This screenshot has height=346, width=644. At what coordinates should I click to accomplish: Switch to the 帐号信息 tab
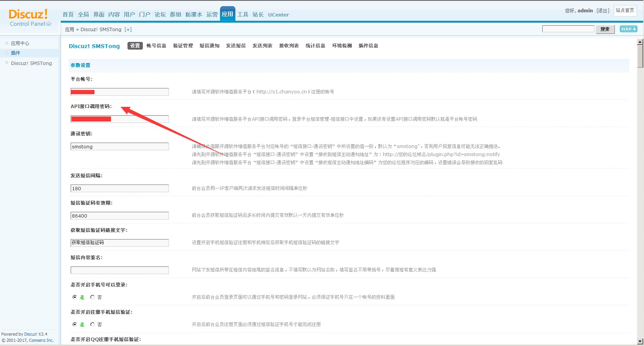click(156, 46)
